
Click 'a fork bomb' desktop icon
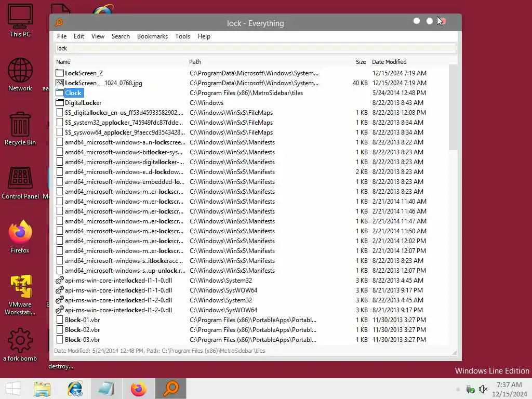click(x=20, y=345)
